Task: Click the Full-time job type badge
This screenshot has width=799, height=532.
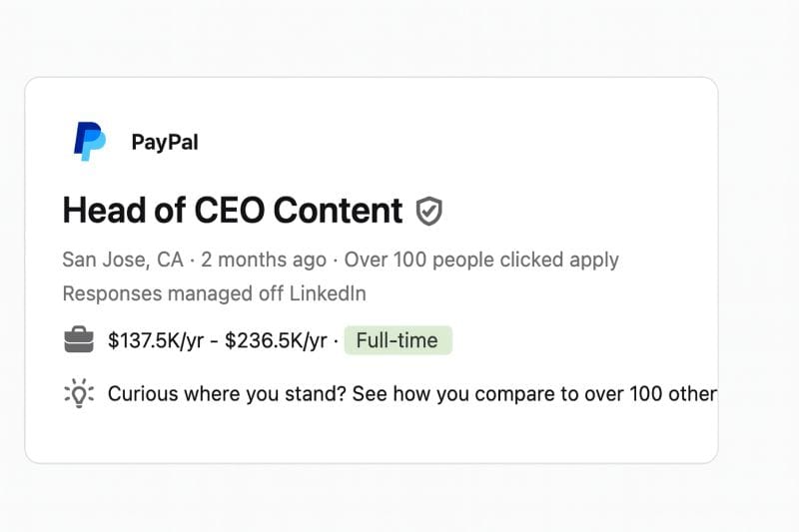Action: click(x=398, y=340)
